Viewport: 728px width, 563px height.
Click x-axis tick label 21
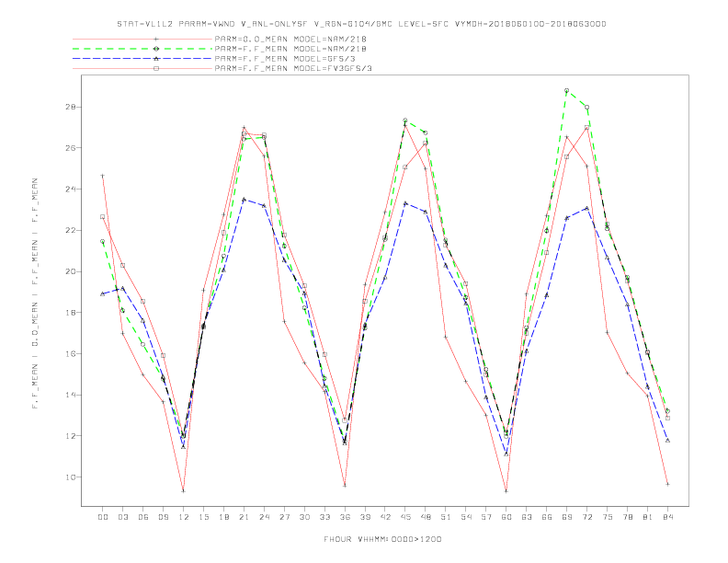tap(244, 517)
